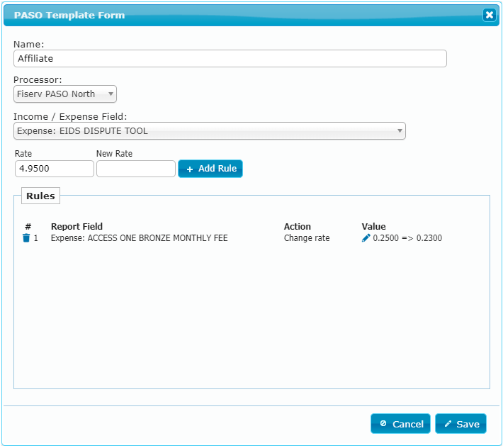
Task: Close the PASO Template Form dialog
Action: click(490, 15)
